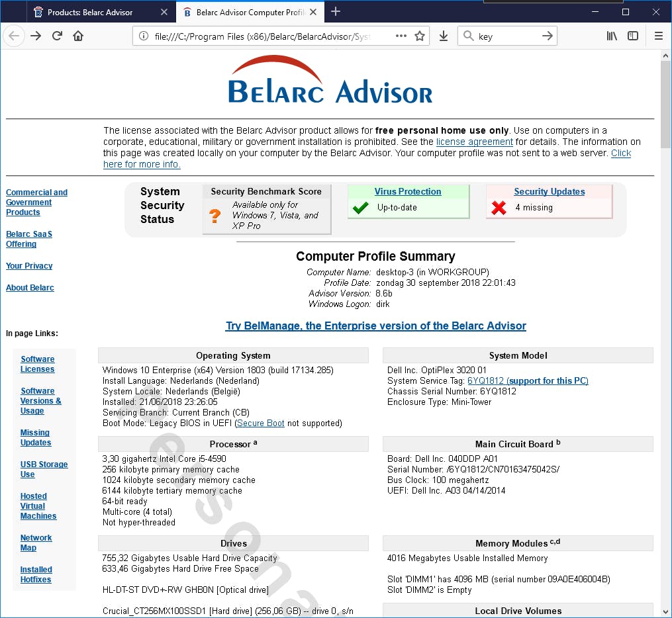Click the Local Drive Volumes header
The height and width of the screenshot is (618, 672).
[x=518, y=611]
